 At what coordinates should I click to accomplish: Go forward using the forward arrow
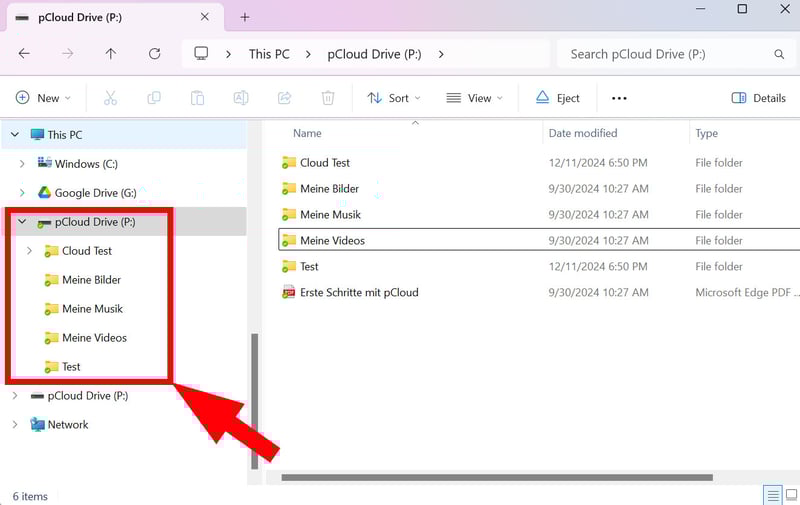pyautogui.click(x=67, y=54)
